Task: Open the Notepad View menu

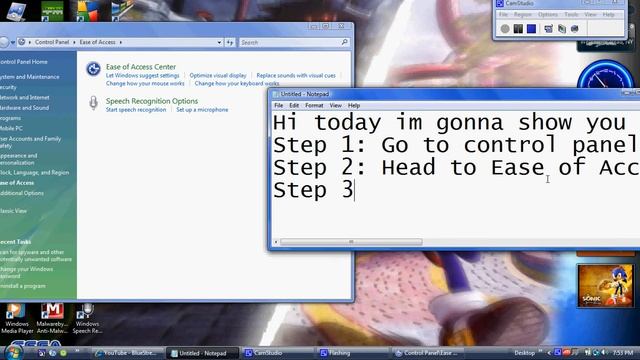Action: click(x=336, y=105)
